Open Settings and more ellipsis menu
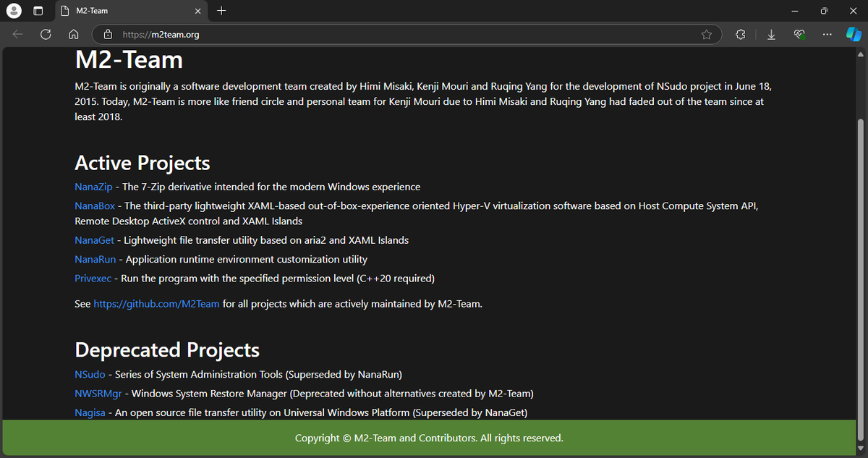The image size is (868, 458). (x=827, y=34)
